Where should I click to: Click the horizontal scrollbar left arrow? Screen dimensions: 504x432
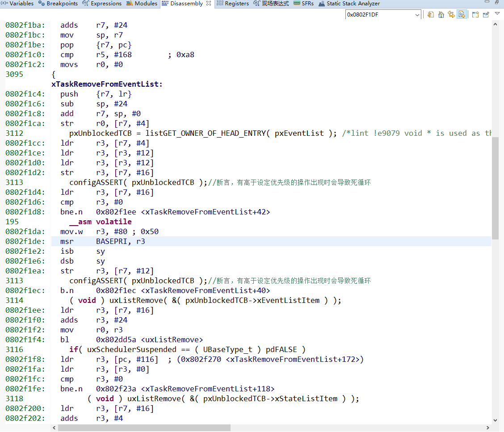[54, 428]
